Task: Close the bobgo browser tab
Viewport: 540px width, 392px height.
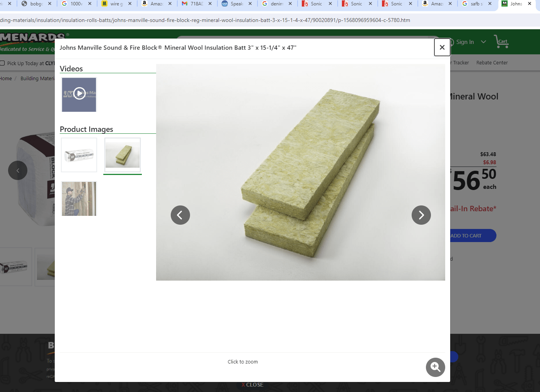Action: pyautogui.click(x=50, y=3)
